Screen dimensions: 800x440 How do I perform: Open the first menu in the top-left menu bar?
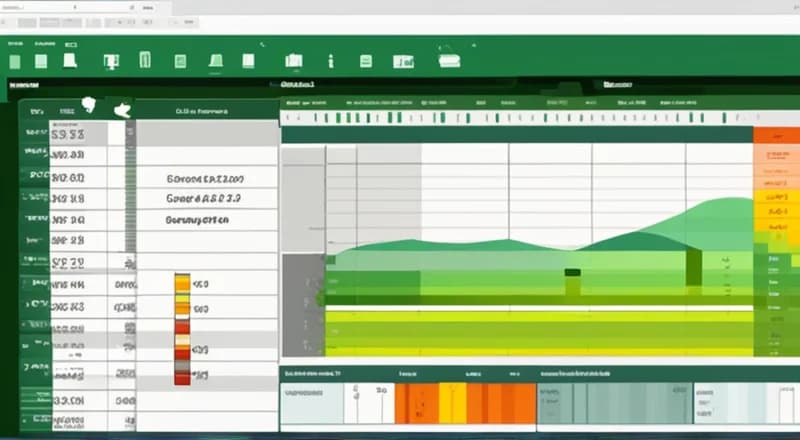pyautogui.click(x=16, y=45)
